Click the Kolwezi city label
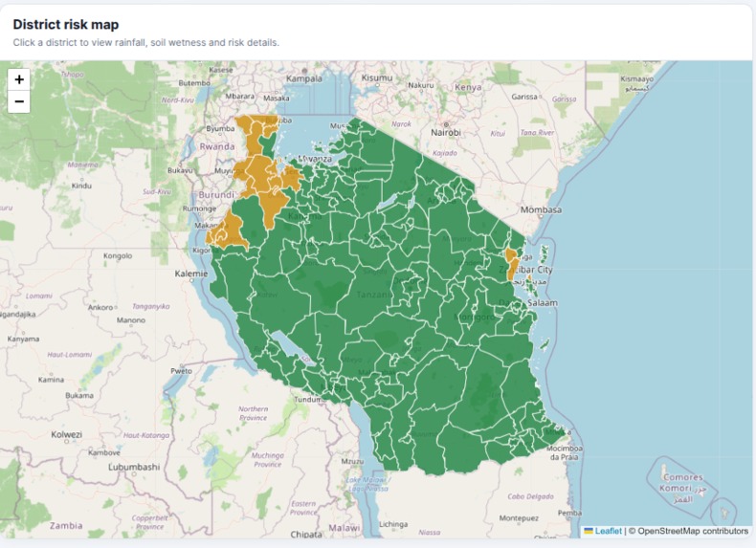 67,434
